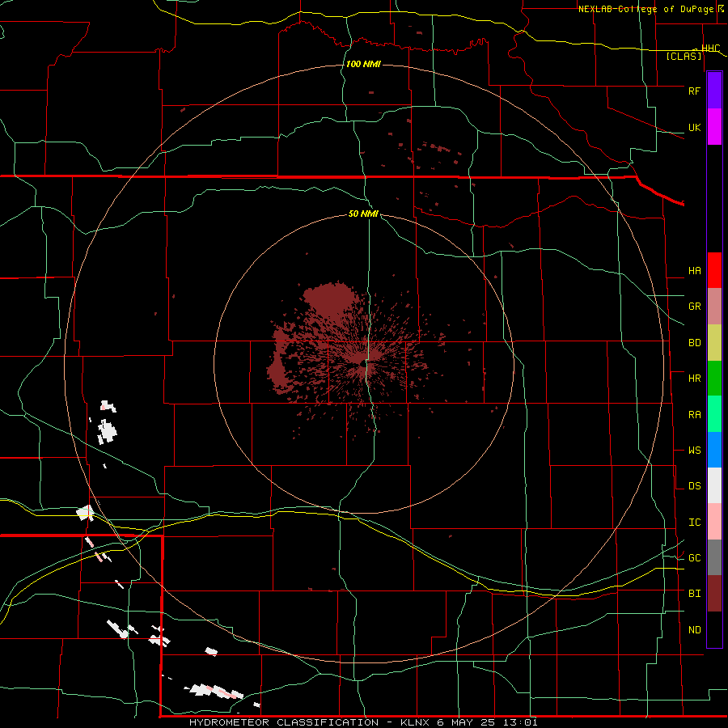Click the "DS" legend label
Viewport: 728px width, 728px height.
tap(694, 486)
